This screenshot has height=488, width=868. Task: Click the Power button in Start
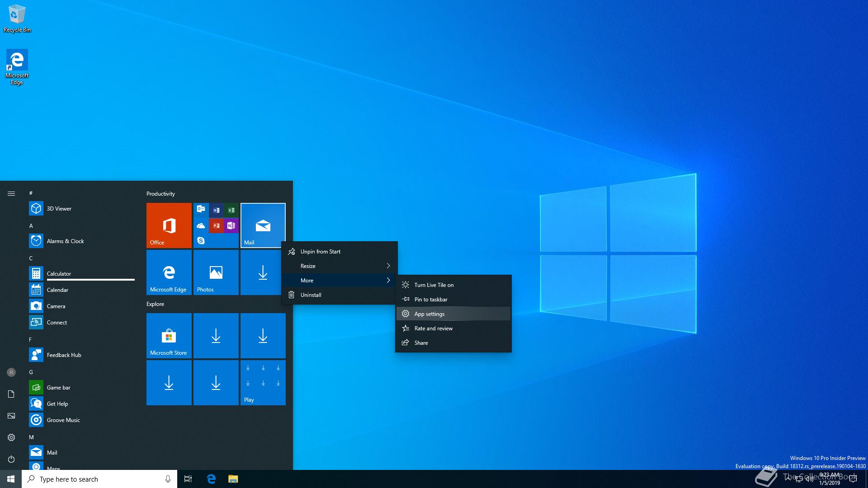coord(11,459)
